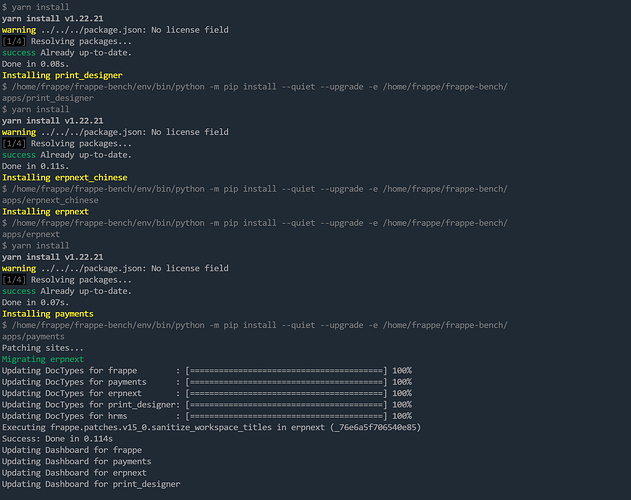The width and height of the screenshot is (631, 500).
Task: Select the 'Installing payments' line
Action: click(x=48, y=314)
